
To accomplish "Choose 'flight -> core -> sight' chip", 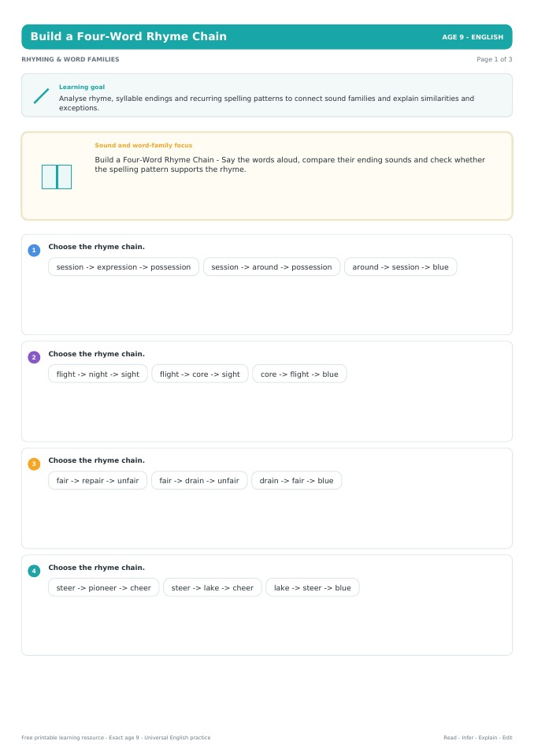I will point(200,374).
